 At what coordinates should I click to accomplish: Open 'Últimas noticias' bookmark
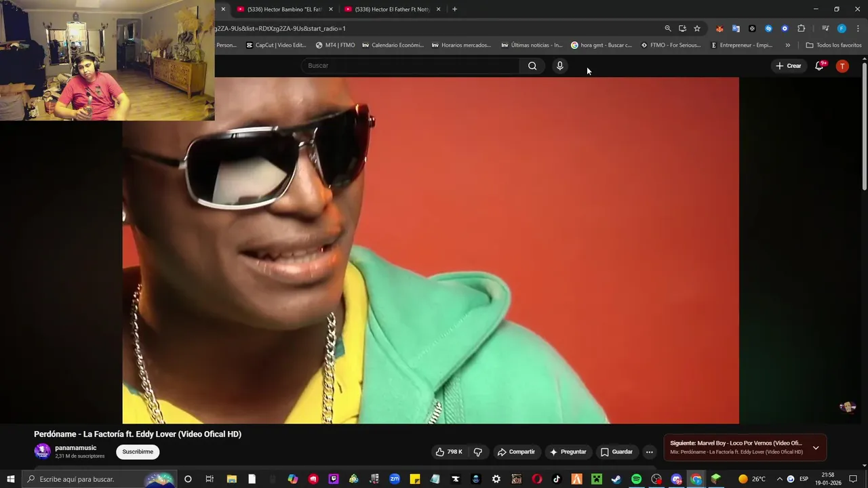tap(532, 45)
